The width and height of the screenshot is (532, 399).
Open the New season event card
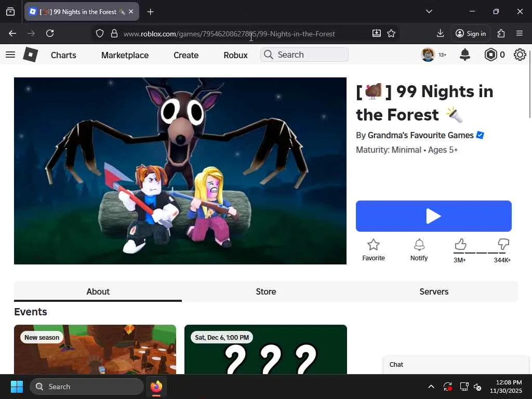click(x=95, y=350)
